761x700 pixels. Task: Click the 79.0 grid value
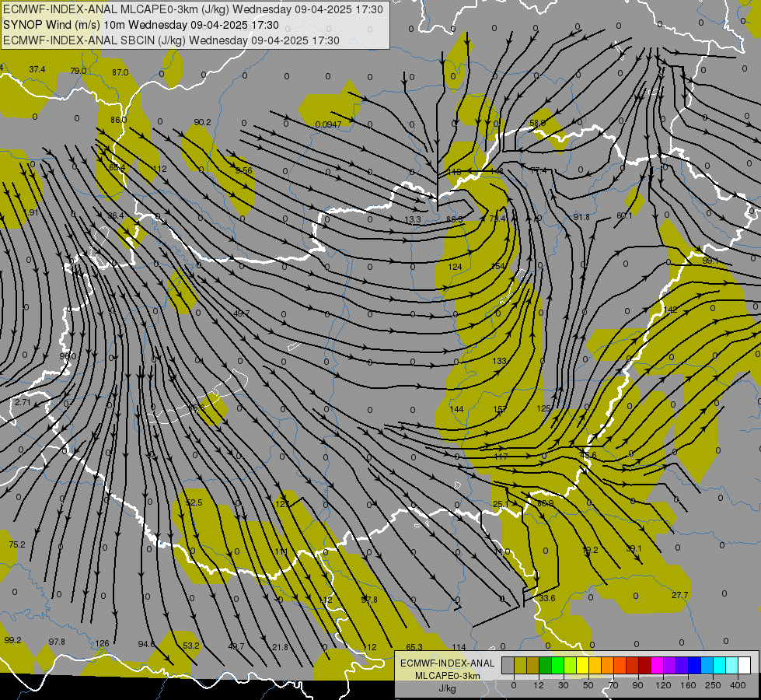pyautogui.click(x=79, y=71)
